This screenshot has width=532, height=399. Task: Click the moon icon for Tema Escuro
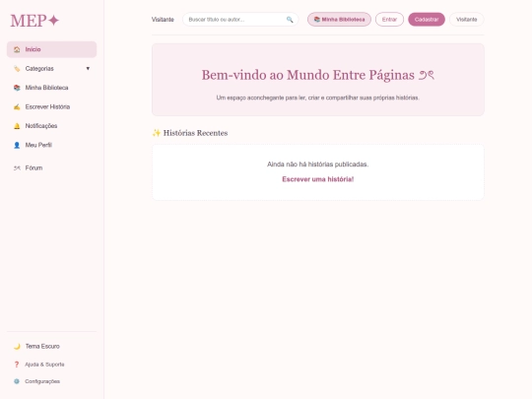[17, 347]
